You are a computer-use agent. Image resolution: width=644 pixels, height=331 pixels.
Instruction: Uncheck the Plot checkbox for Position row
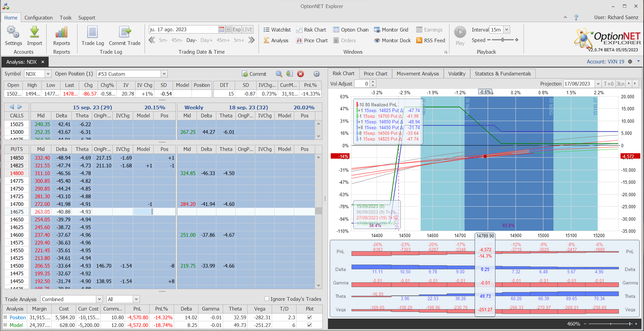pyautogui.click(x=310, y=317)
